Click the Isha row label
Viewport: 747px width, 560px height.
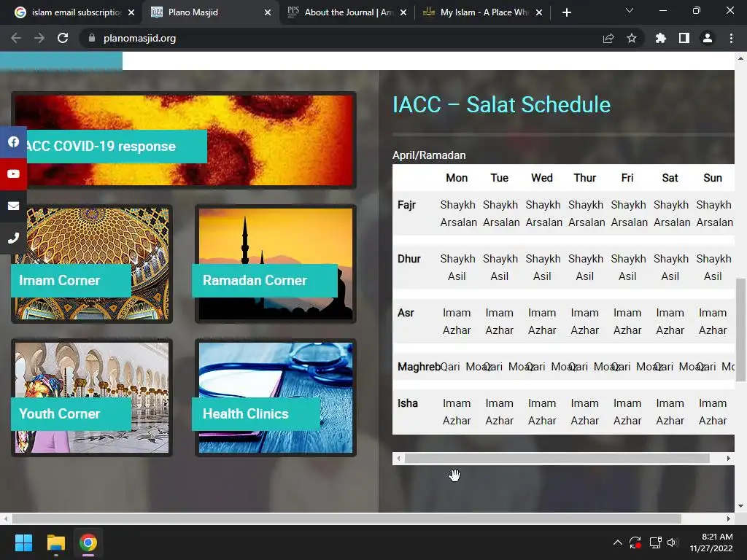tap(408, 403)
